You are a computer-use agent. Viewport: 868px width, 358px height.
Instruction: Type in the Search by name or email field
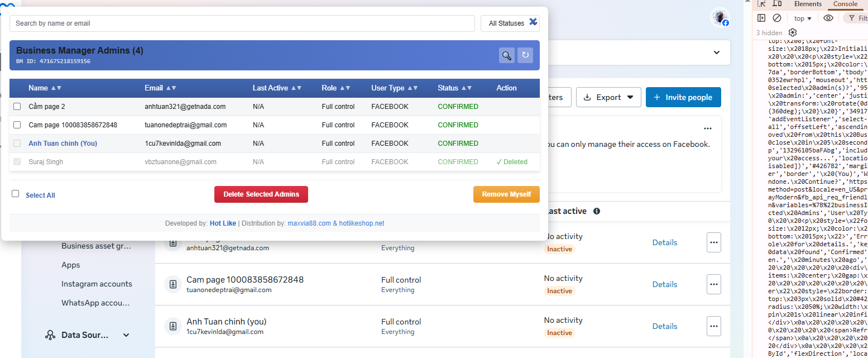click(x=242, y=23)
